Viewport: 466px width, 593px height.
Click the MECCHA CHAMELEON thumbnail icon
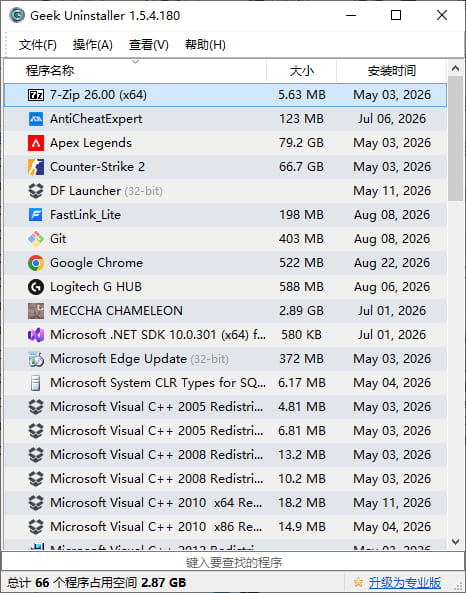[x=36, y=311]
